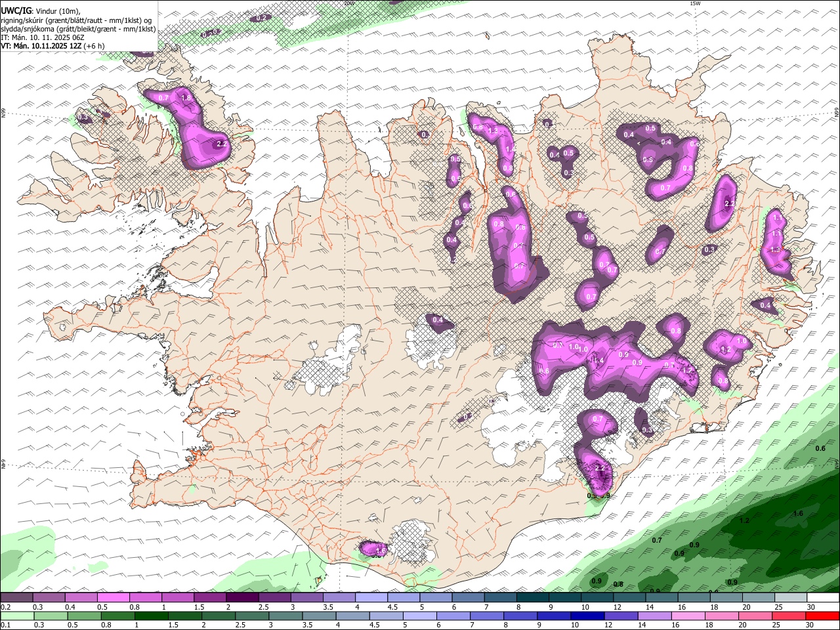The height and width of the screenshot is (630, 840).
Task: Select the purple 12 swatch in the bottom scale
Action: pos(621,616)
